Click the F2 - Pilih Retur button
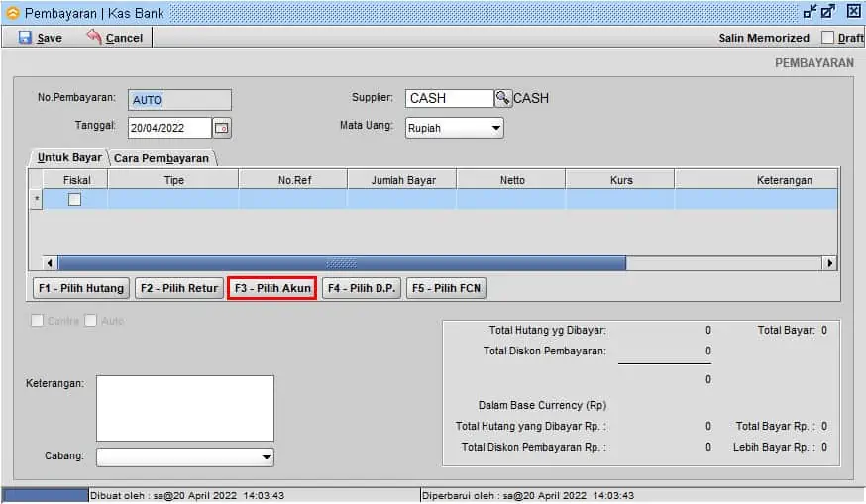Screen dimensions: 866x504 click(x=179, y=288)
